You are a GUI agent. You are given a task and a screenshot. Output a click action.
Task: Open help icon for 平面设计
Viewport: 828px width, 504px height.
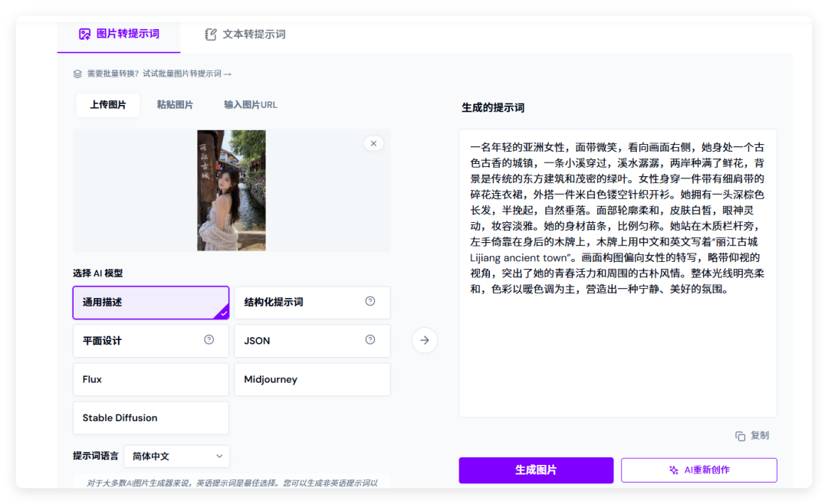click(x=209, y=340)
